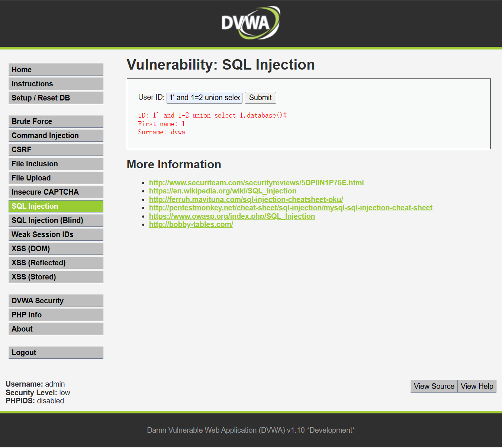Click the 'More Information' heading
The height and width of the screenshot is (448, 502).
tap(174, 164)
